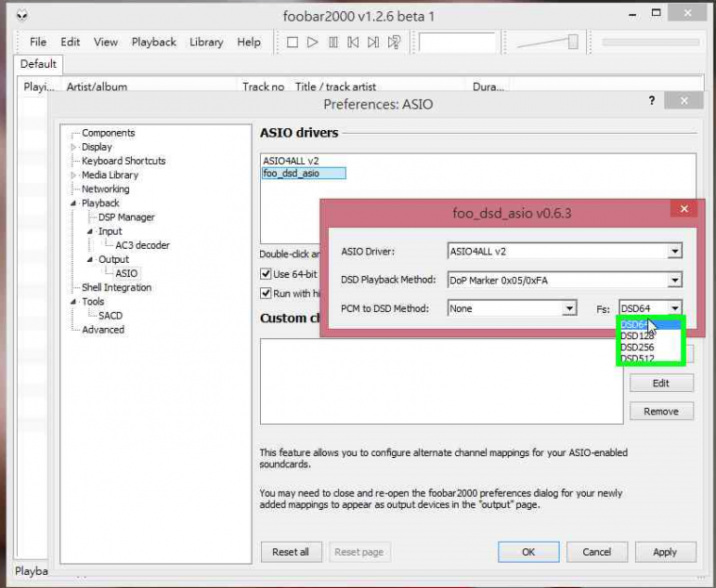Collapse the Tools tree node

click(73, 302)
